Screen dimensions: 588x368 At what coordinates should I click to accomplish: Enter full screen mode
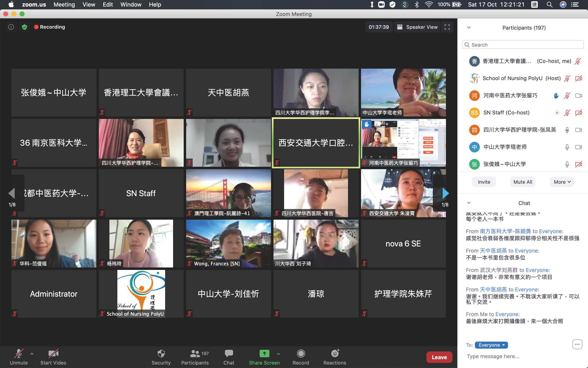tap(447, 27)
